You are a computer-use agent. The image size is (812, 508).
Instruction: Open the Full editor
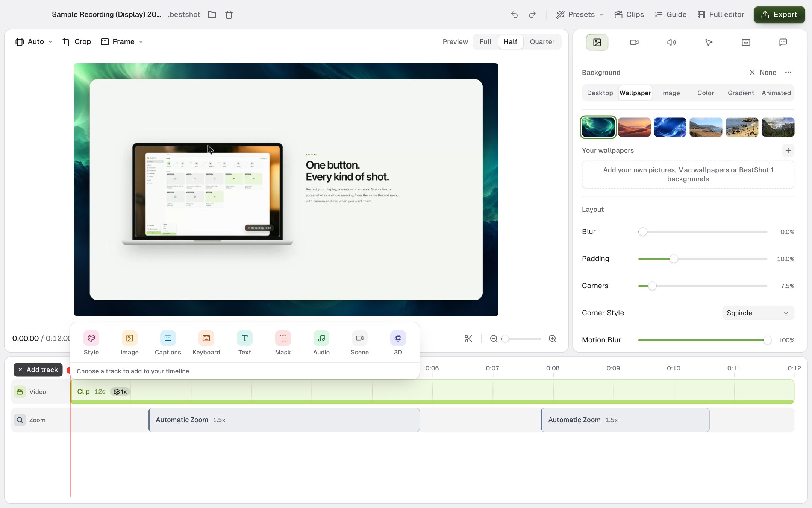point(721,15)
